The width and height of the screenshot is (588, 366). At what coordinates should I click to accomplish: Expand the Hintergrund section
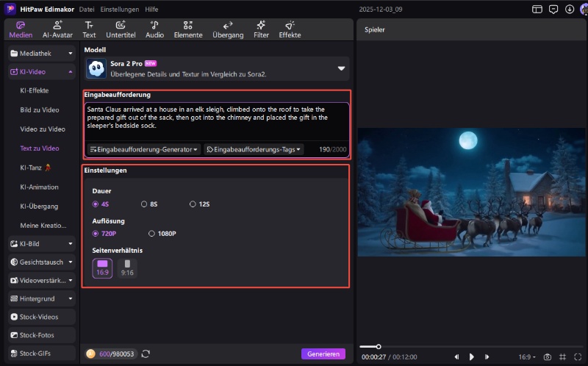click(x=42, y=298)
